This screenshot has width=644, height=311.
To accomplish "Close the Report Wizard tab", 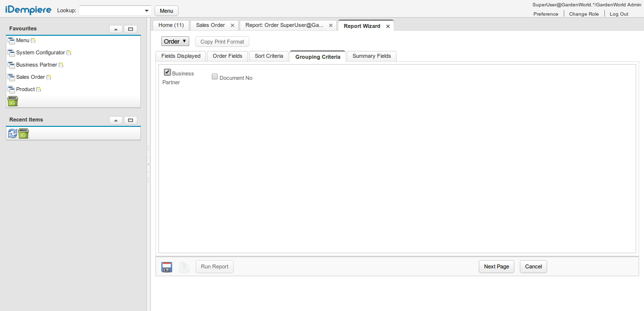I will coord(388,26).
